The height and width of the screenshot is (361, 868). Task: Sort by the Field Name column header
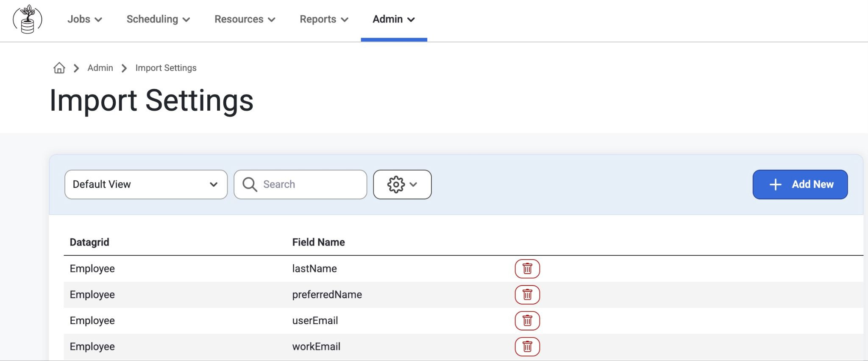318,242
